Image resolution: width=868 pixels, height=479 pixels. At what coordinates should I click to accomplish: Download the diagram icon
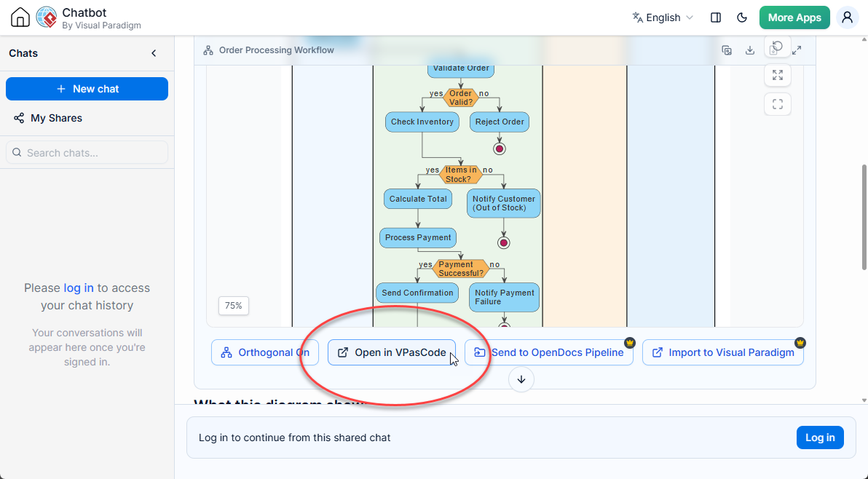[x=750, y=50]
